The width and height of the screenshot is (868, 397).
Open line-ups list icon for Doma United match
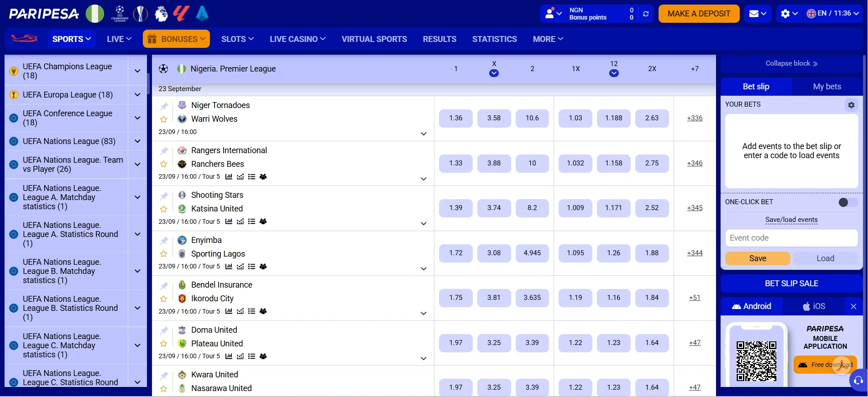pos(251,356)
